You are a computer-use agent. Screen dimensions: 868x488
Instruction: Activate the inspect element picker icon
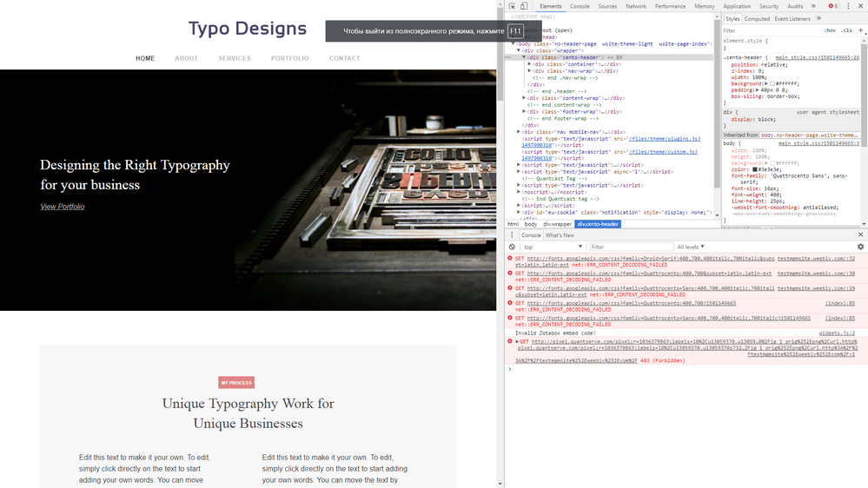coord(512,6)
